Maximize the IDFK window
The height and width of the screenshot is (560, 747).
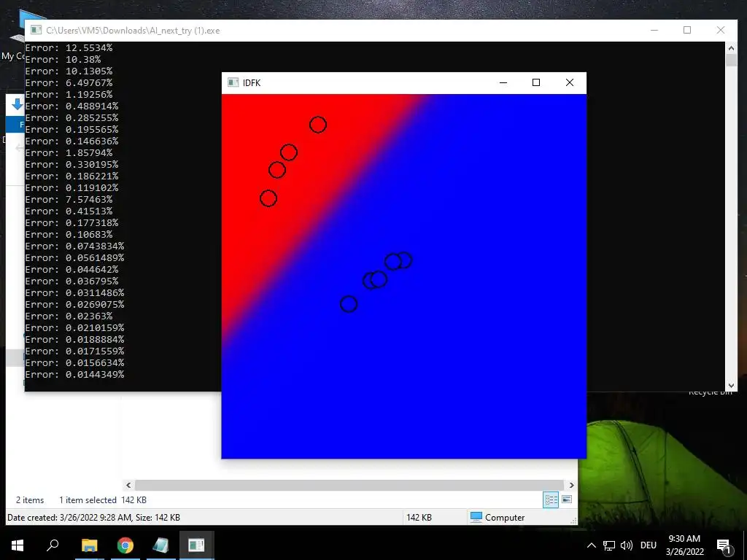coord(536,83)
